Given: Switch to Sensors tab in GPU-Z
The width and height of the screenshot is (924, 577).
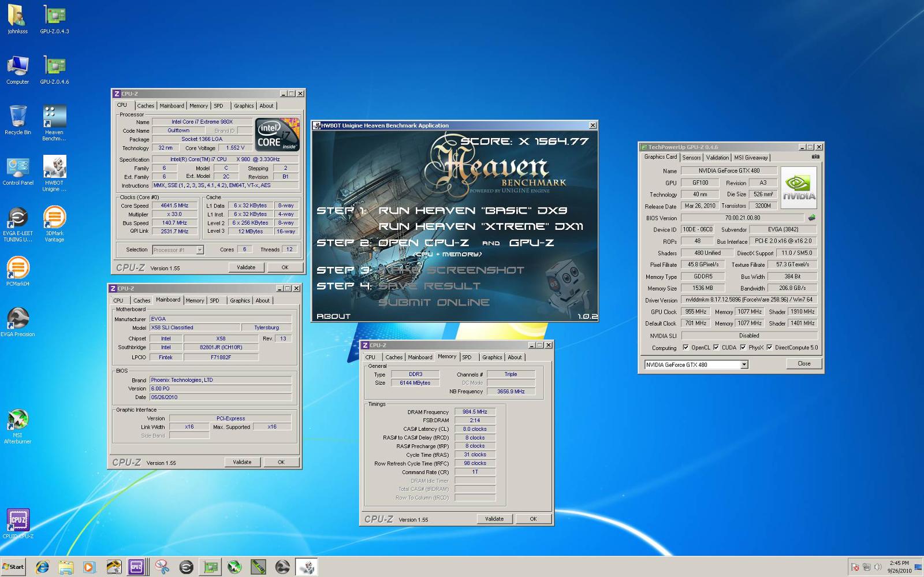Looking at the screenshot, I should click(691, 158).
